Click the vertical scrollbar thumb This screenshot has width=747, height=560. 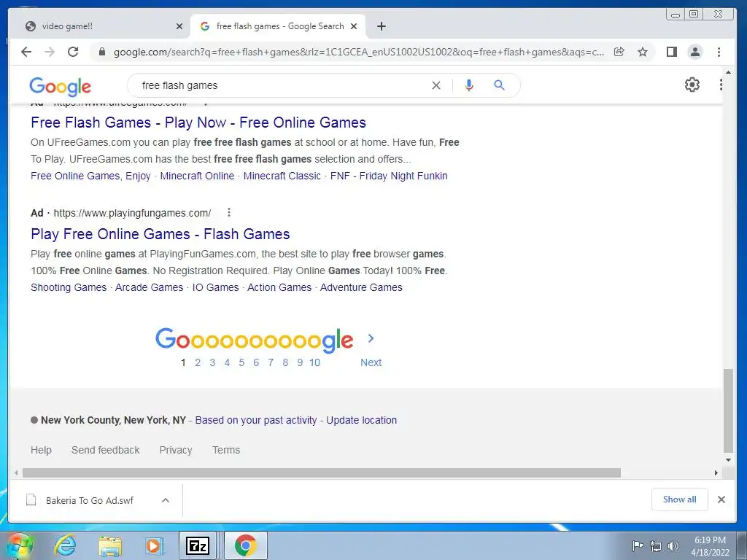coord(728,411)
